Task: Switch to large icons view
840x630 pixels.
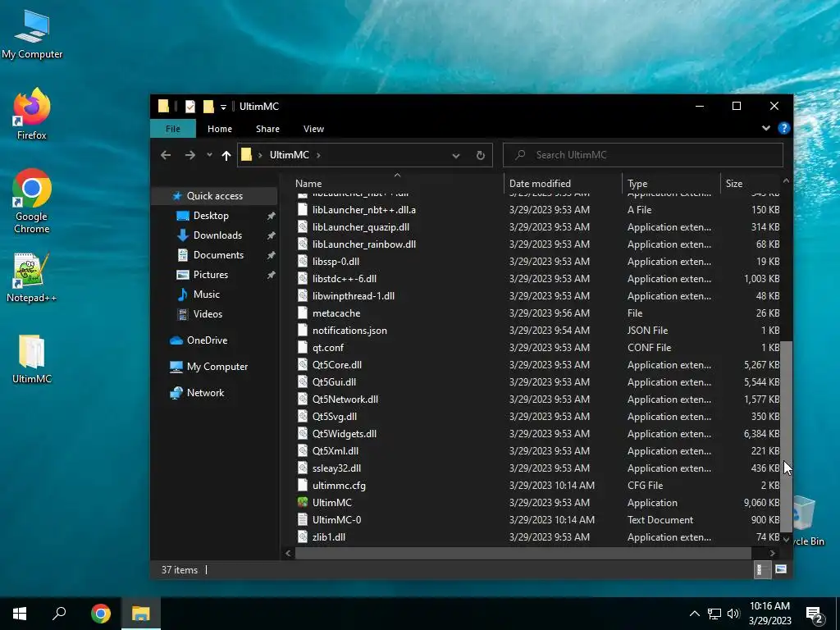Action: (781, 569)
